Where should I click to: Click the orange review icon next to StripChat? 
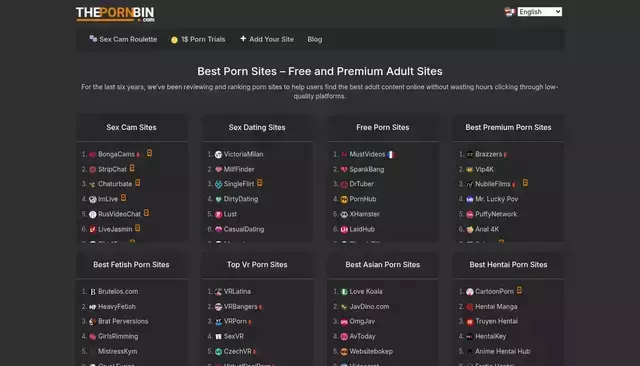click(132, 168)
